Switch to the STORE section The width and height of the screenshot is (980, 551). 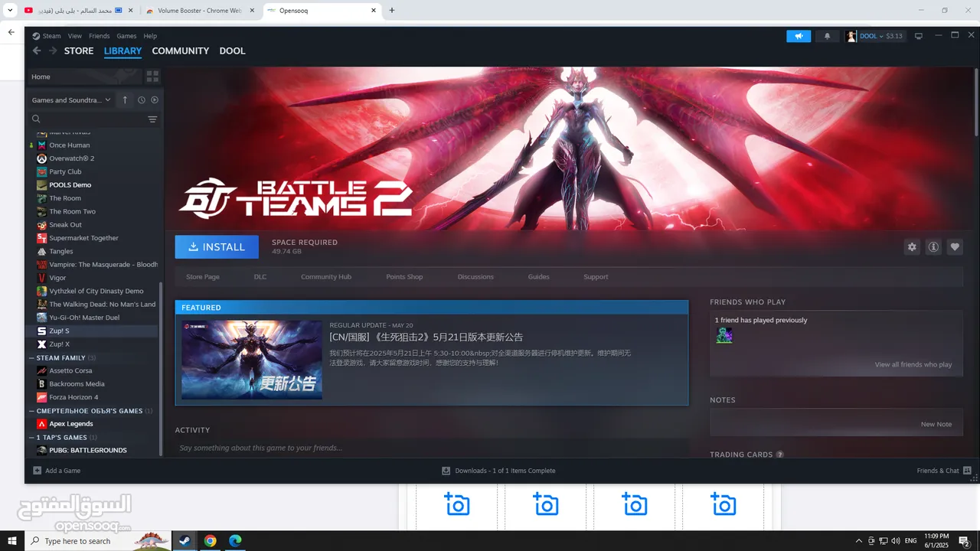click(x=79, y=51)
